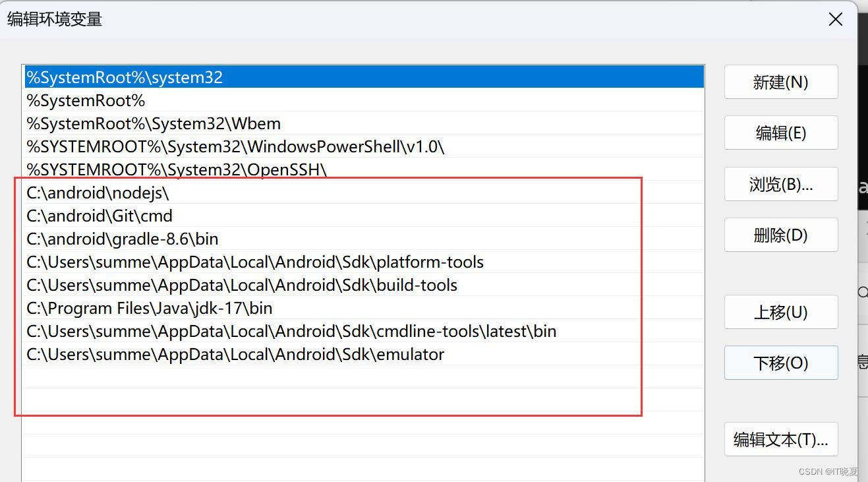
Task: Click the 新建(N) button
Action: [x=781, y=82]
